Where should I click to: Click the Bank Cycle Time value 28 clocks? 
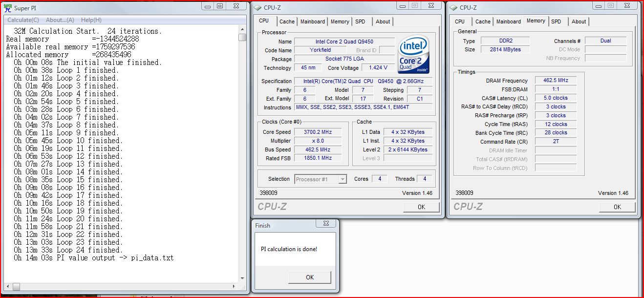(x=556, y=133)
